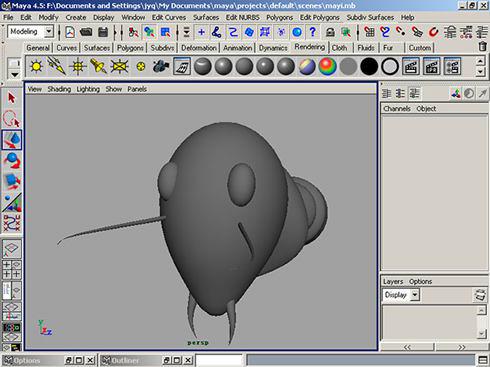This screenshot has width=490, height=367.
Task: Click the layer editor previous arrows button
Action: point(407,347)
